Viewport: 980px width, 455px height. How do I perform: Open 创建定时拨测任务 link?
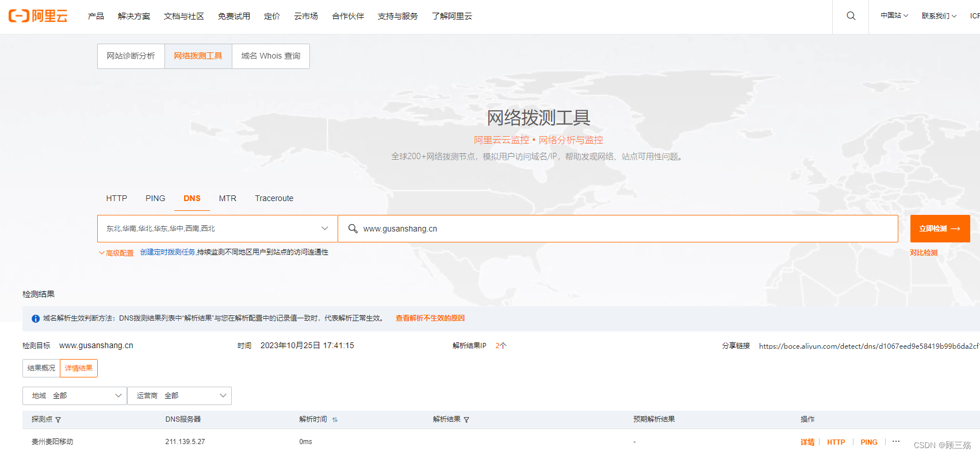point(167,252)
